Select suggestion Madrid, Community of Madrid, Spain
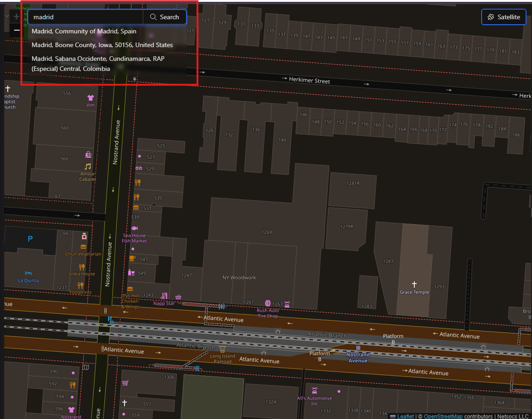Screen dimensions: 532x419 (x=84, y=32)
